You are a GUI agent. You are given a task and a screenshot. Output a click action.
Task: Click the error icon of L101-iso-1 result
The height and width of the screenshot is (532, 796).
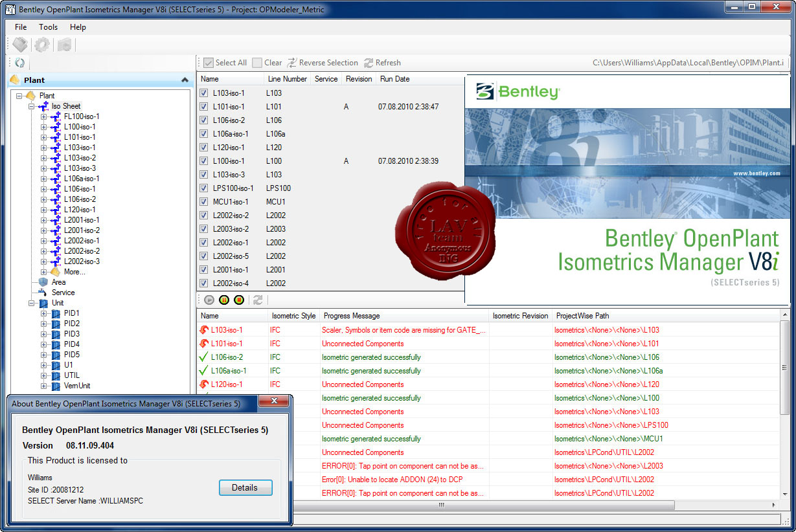pos(204,344)
